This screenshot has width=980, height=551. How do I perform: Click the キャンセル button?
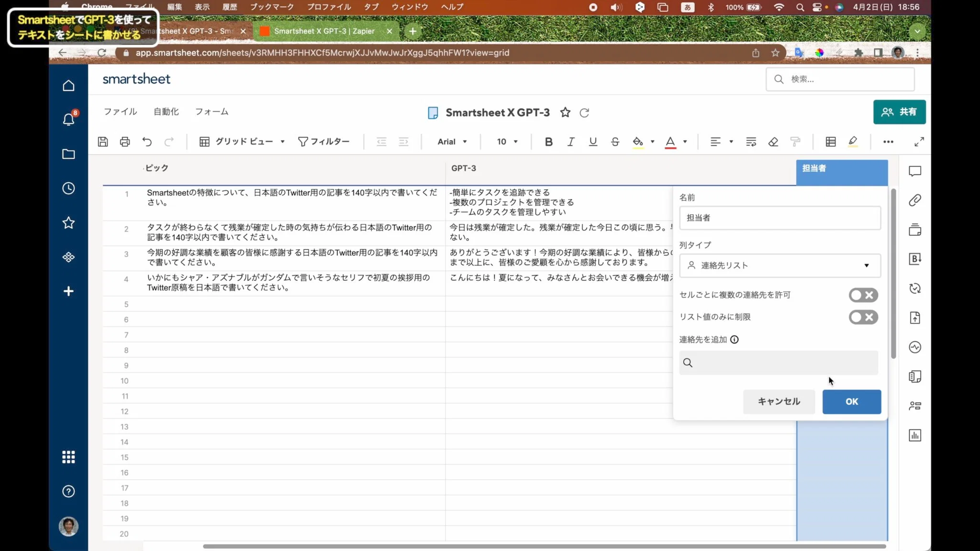point(779,402)
